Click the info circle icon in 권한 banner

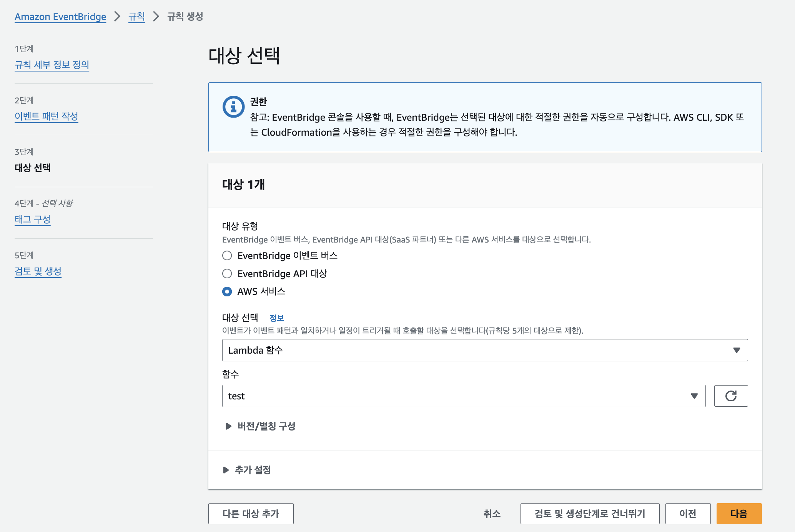click(233, 106)
